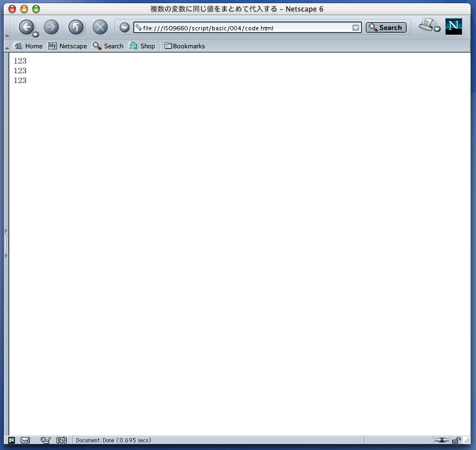Minimize the window using the yellow button
Screen dimensions: 476x450
click(x=24, y=9)
